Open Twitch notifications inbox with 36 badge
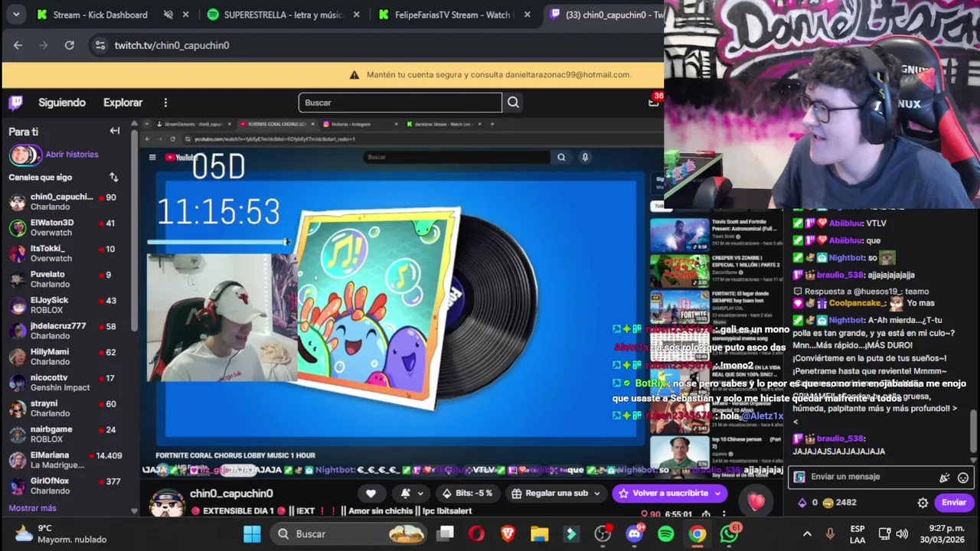This screenshot has width=980, height=551. pyautogui.click(x=654, y=101)
